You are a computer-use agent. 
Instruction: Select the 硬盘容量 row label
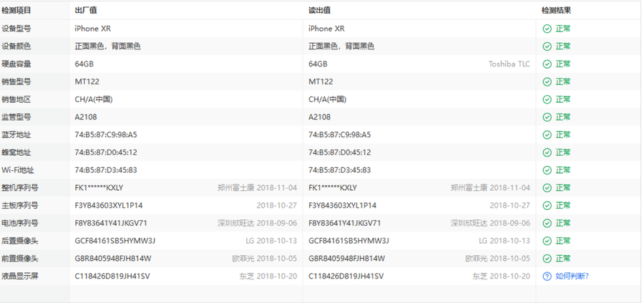(x=16, y=64)
